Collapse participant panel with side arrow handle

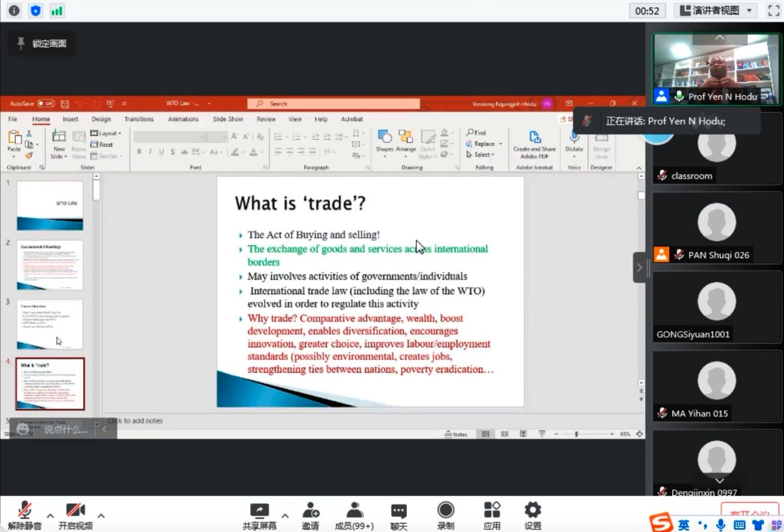[639, 267]
